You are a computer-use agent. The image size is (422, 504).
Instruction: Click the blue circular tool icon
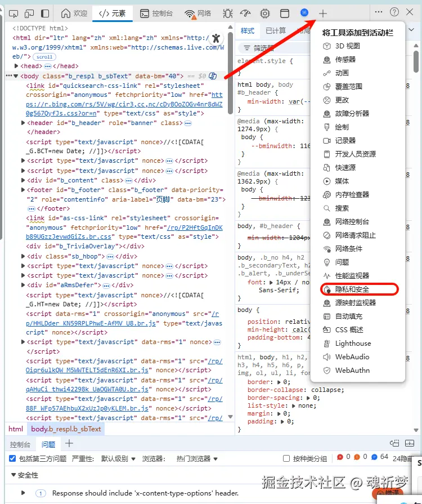[x=304, y=12]
